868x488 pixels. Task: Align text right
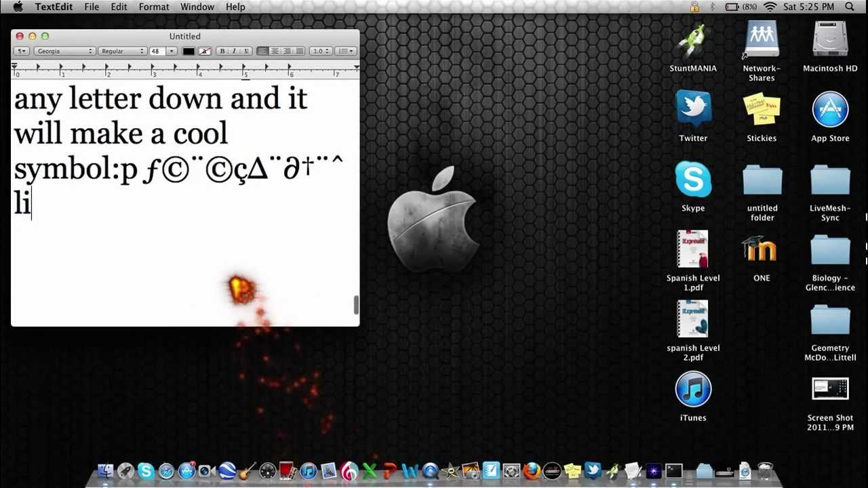(x=287, y=51)
